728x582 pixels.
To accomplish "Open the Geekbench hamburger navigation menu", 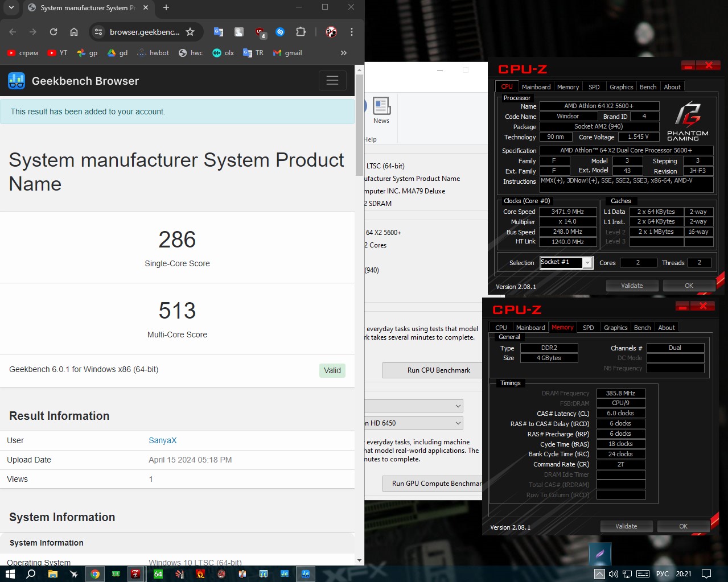I will [332, 81].
